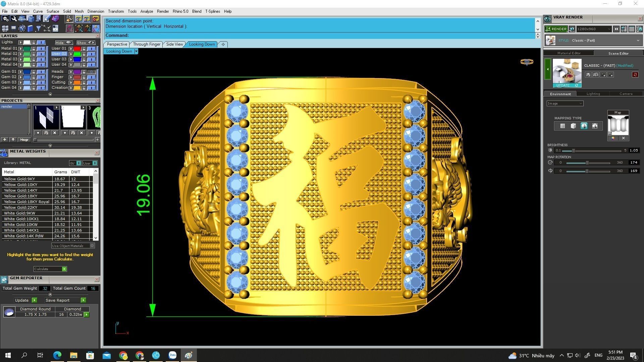This screenshot has width=644, height=362.
Task: Enable Use Object Materials option
Action: pos(73,246)
